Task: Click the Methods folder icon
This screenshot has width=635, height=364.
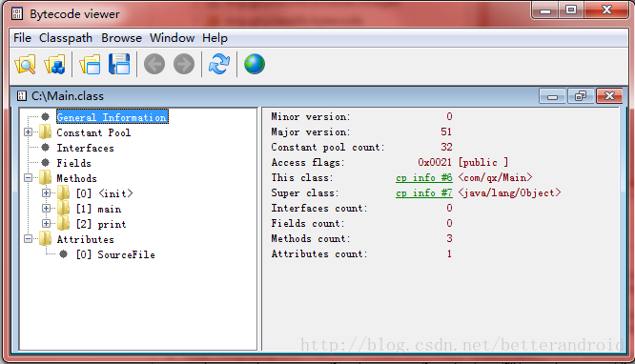Action: [46, 178]
